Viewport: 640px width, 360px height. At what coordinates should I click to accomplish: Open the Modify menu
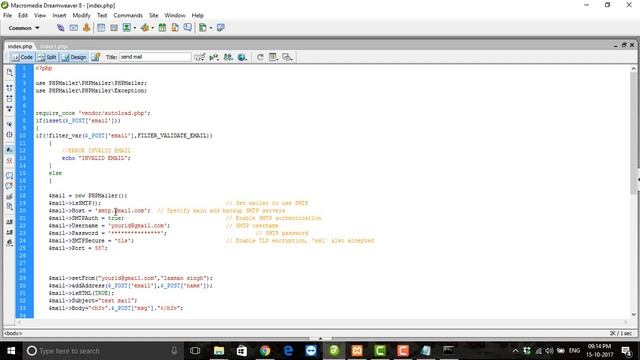(x=81, y=15)
